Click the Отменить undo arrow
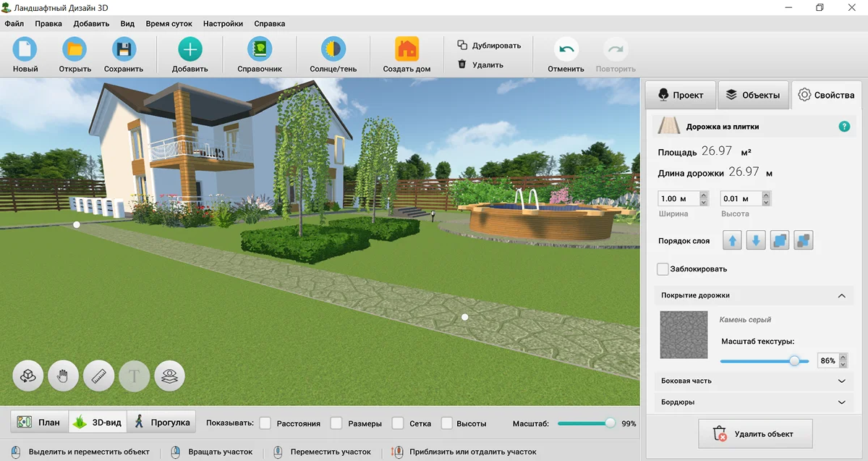868x461 pixels. [566, 50]
